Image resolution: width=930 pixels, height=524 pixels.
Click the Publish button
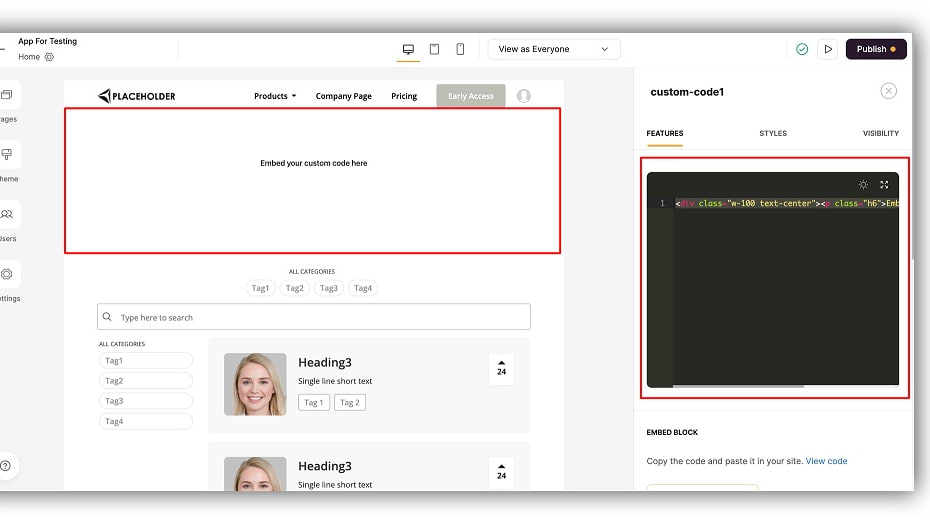tap(876, 49)
